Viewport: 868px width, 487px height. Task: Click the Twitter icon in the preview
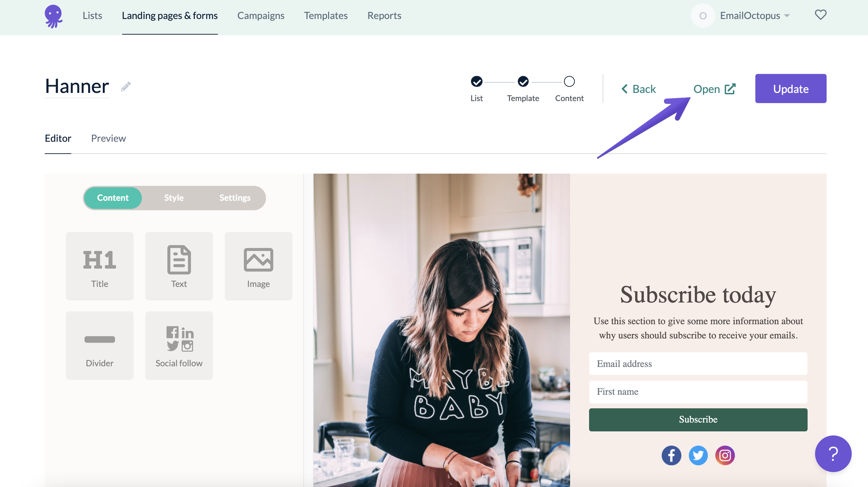coord(698,455)
